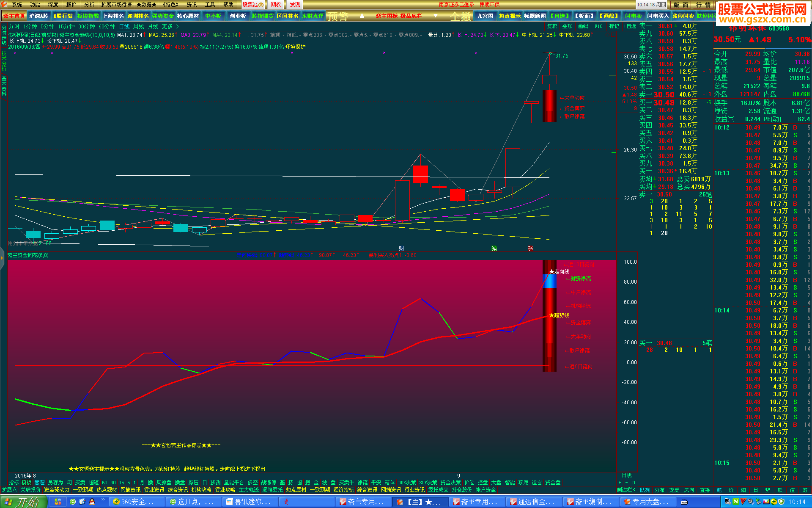Expand 更多 period options
The height and width of the screenshot is (508, 812).
(x=170, y=26)
